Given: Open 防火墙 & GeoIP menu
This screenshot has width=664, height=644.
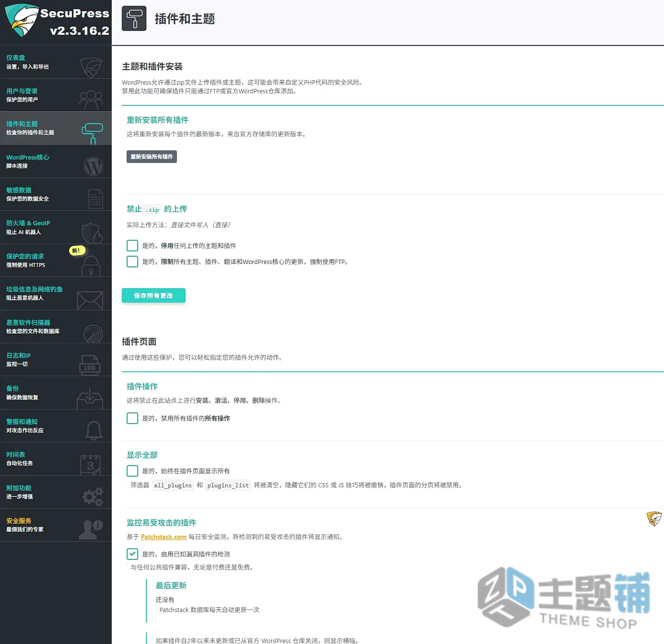Looking at the screenshot, I should [56, 227].
